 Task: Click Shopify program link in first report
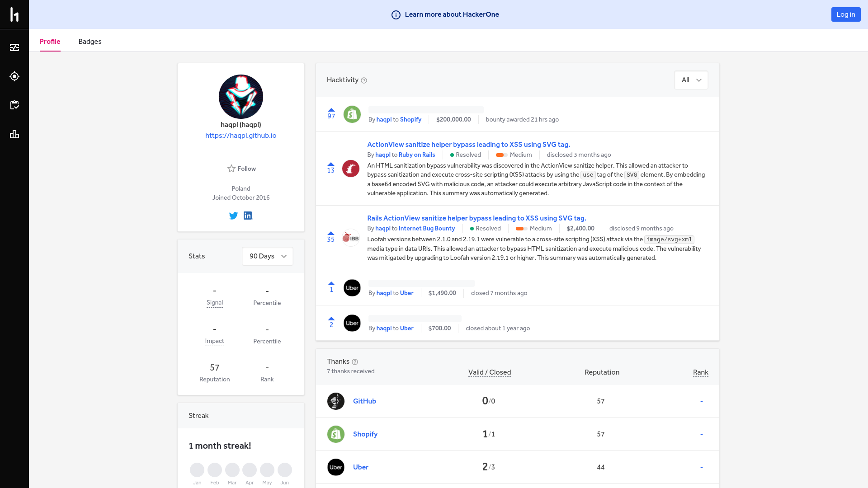410,120
